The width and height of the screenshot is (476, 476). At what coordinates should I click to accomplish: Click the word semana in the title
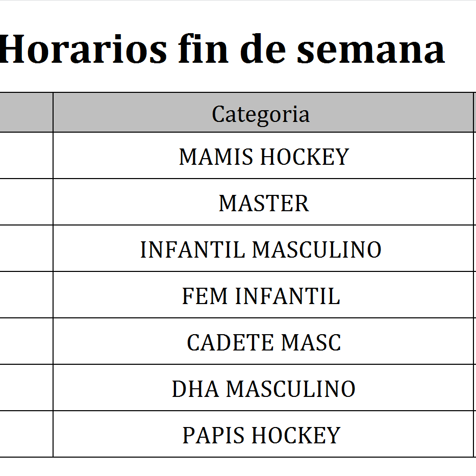point(371,49)
